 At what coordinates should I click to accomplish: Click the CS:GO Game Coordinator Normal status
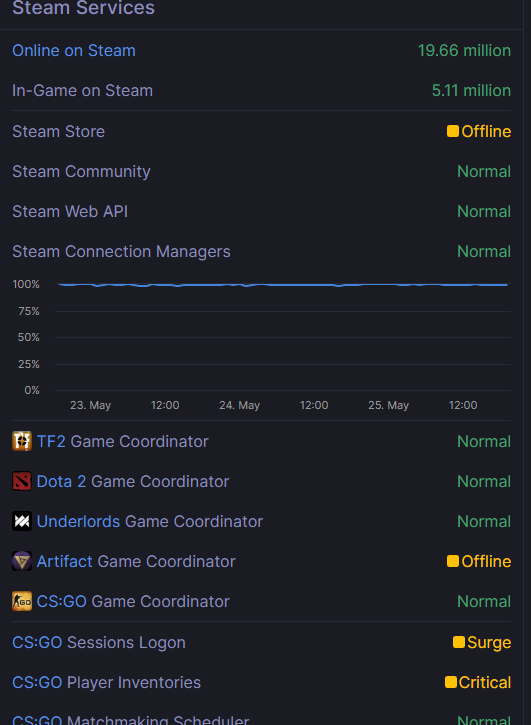484,601
